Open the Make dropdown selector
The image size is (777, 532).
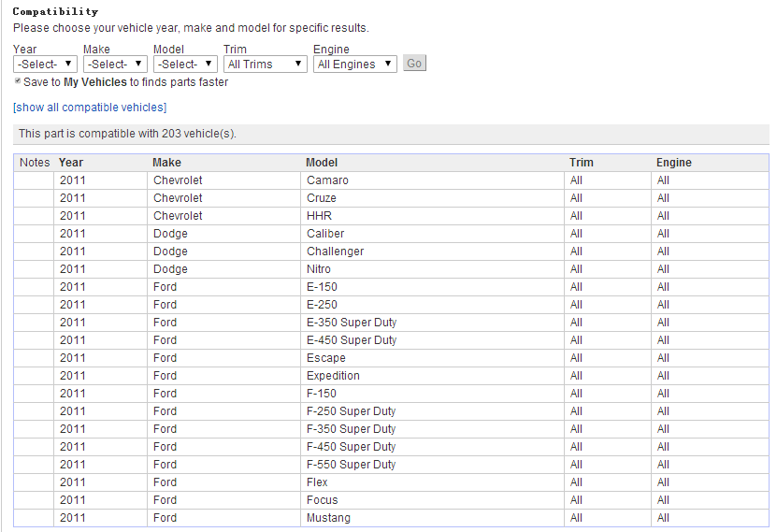pos(115,65)
